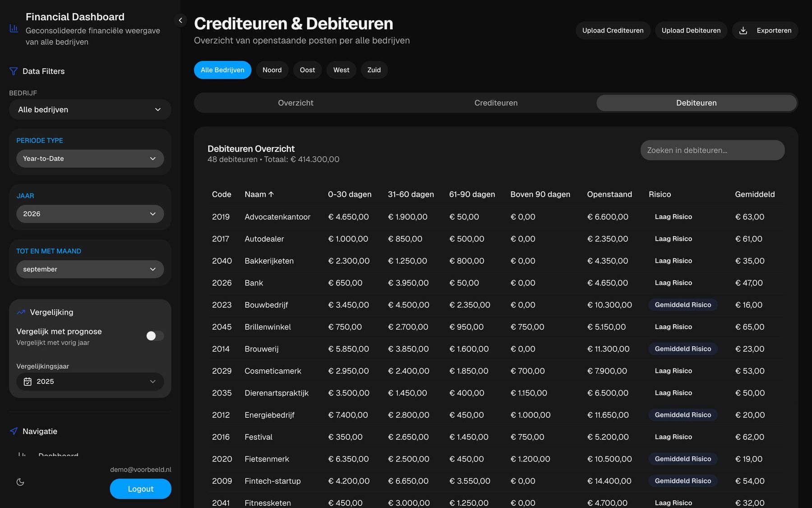Click the Navigatie arrow icon
The image size is (812, 508).
(x=14, y=431)
